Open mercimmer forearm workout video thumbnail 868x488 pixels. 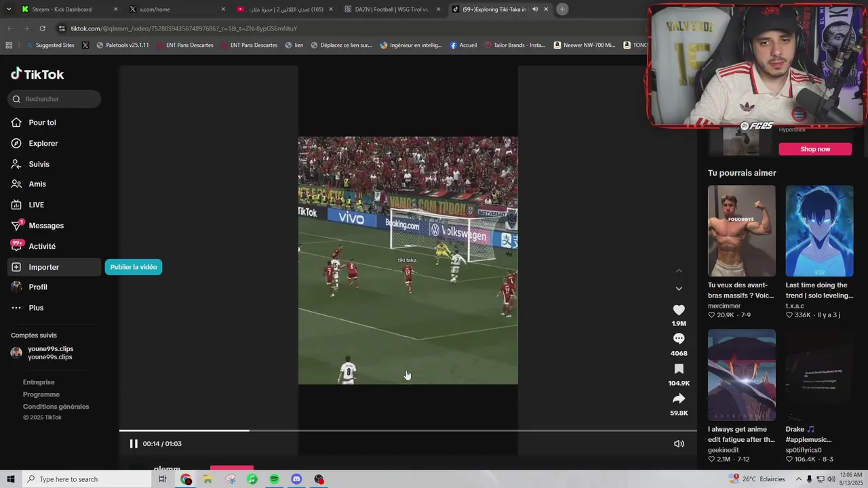pyautogui.click(x=742, y=230)
